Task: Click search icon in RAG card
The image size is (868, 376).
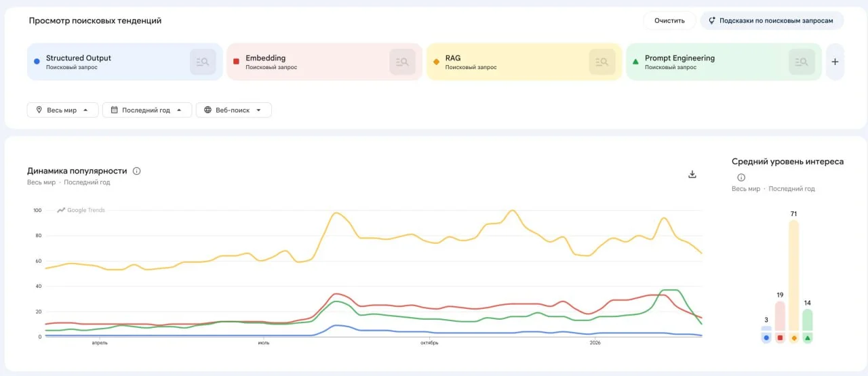Action: tap(601, 62)
